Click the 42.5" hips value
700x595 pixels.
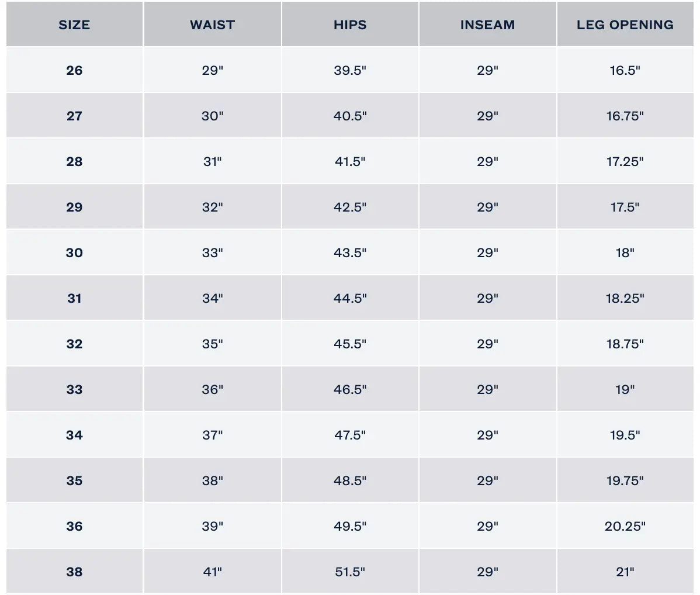point(350,207)
